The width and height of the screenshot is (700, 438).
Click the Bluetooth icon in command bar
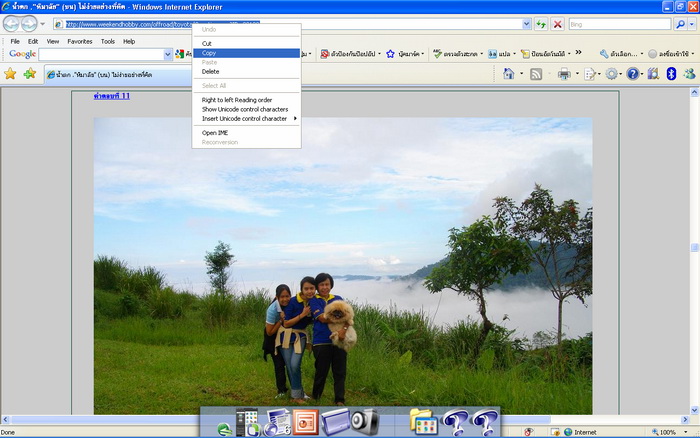[x=671, y=74]
